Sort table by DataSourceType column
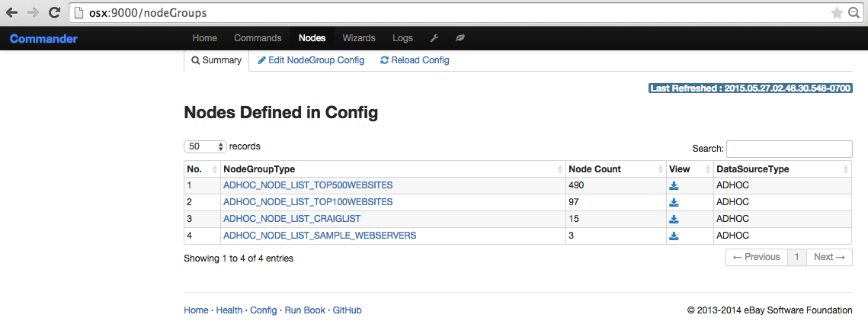Viewport: 868px width, 334px height. pos(780,169)
